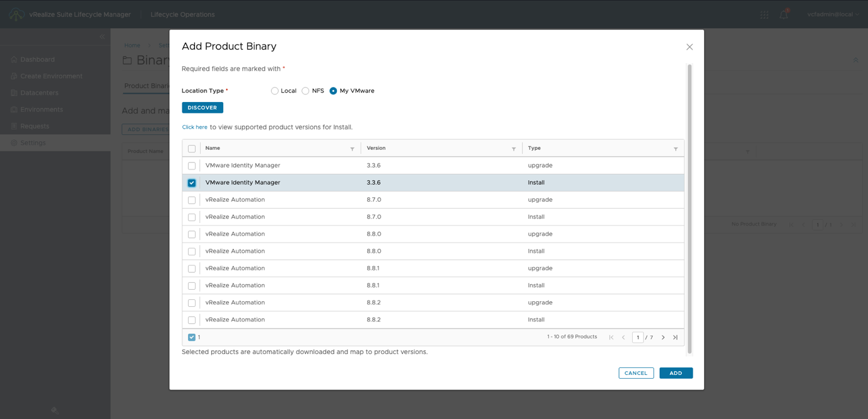Select the My VMware location type
This screenshot has height=419, width=868.
tap(333, 91)
